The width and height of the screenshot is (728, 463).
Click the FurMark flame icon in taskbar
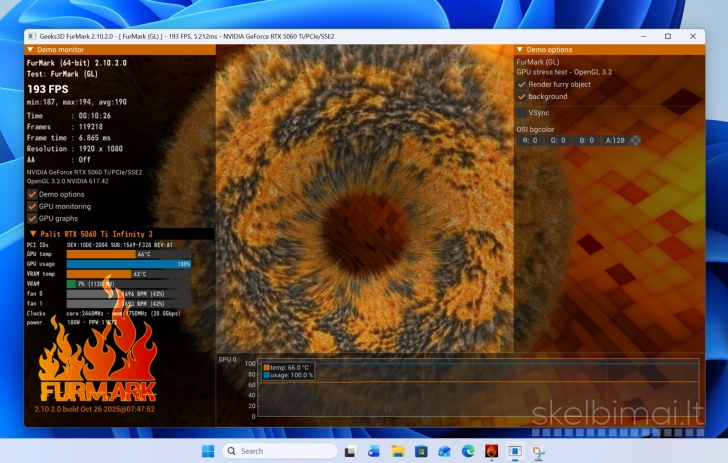point(492,451)
